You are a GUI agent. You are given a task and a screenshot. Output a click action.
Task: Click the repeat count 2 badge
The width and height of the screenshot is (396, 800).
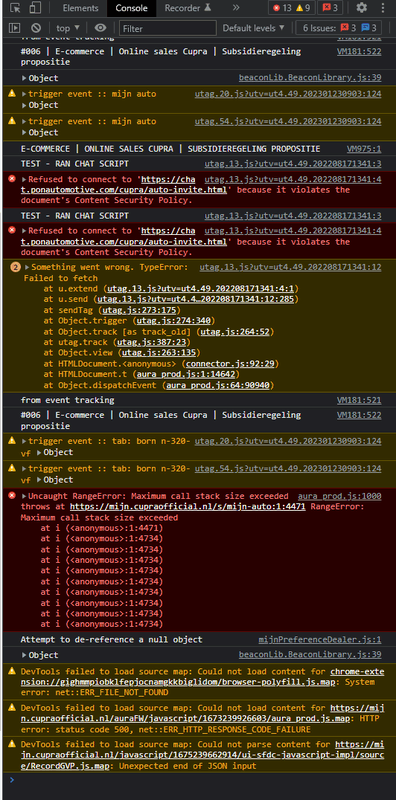15,267
